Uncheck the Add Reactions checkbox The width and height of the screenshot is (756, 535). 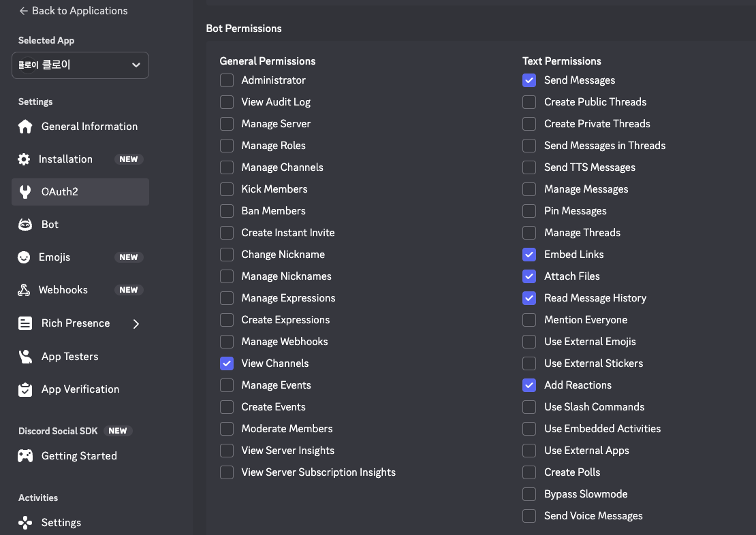click(529, 385)
